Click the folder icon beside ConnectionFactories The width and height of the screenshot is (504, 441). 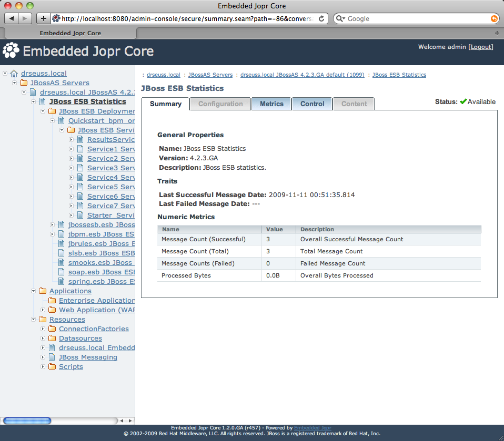point(52,329)
